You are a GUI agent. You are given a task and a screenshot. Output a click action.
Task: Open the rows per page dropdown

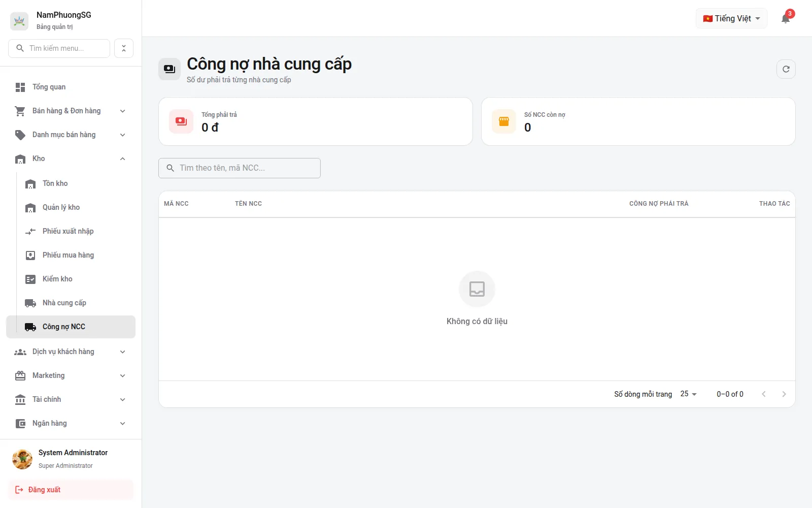click(x=689, y=394)
